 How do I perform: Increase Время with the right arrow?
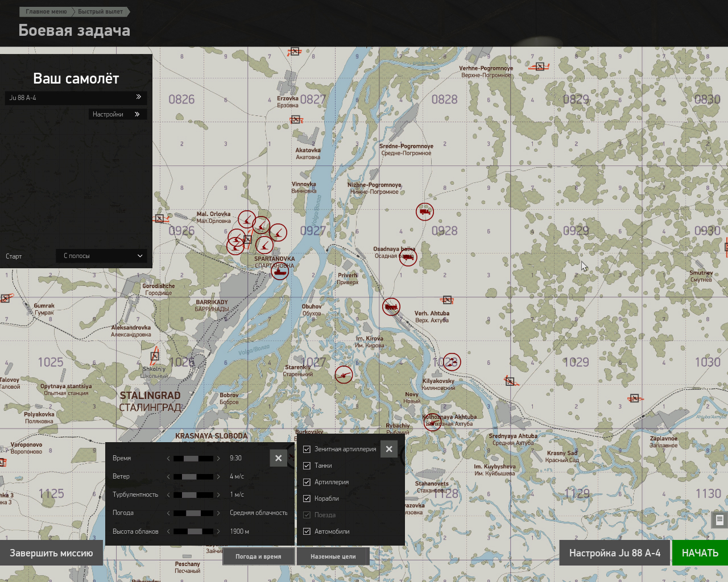(x=218, y=458)
